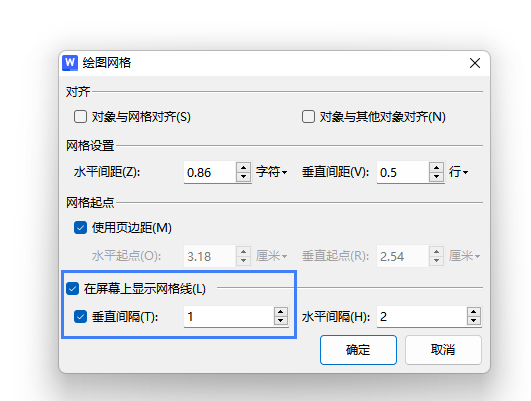Decrease 水平间距 value with down arrow
Image resolution: width=531 pixels, height=401 pixels.
tap(243, 177)
